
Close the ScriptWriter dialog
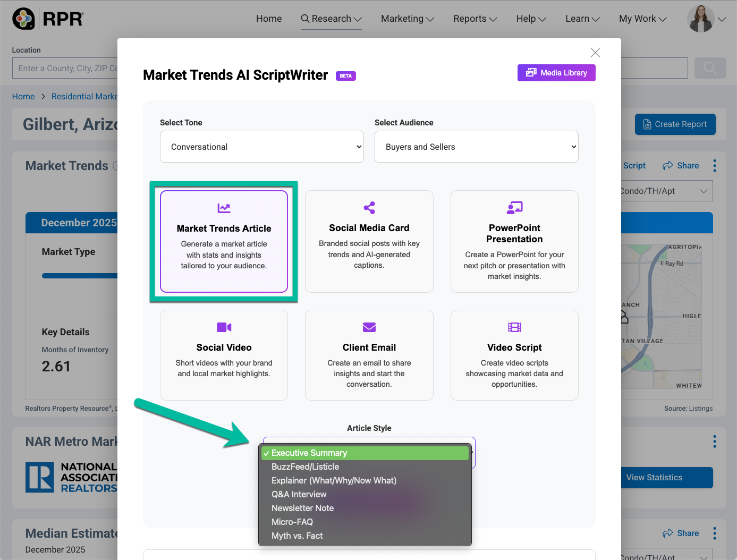595,53
